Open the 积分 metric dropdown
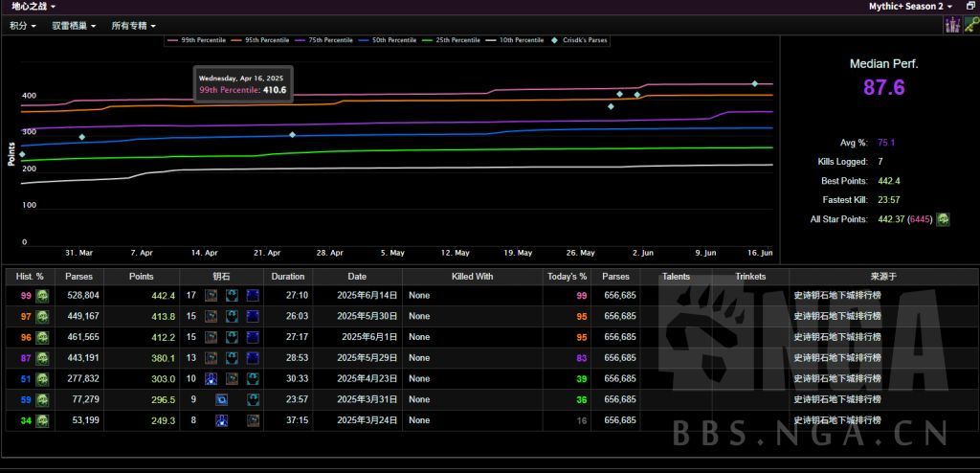 (23, 26)
